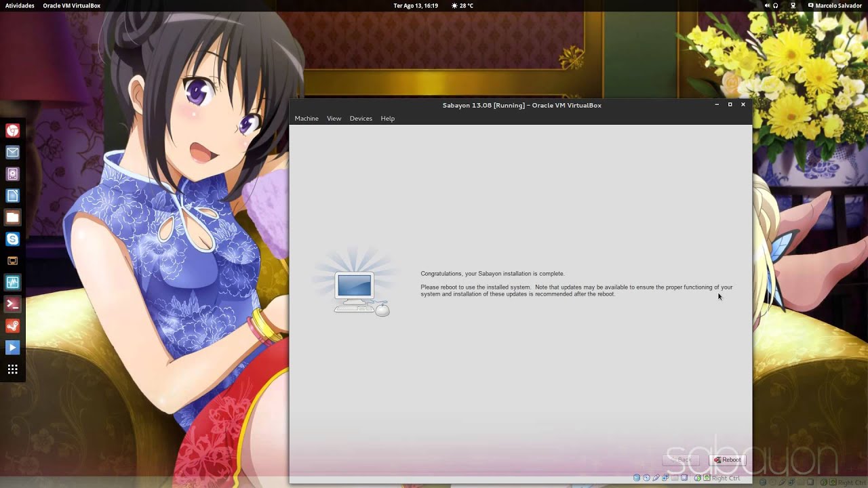Launch the terminal from the dock
The height and width of the screenshot is (488, 868).
(x=12, y=304)
